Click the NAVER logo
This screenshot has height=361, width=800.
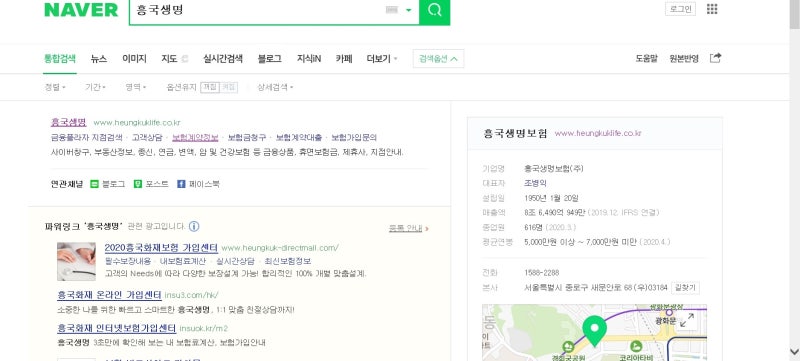click(81, 10)
